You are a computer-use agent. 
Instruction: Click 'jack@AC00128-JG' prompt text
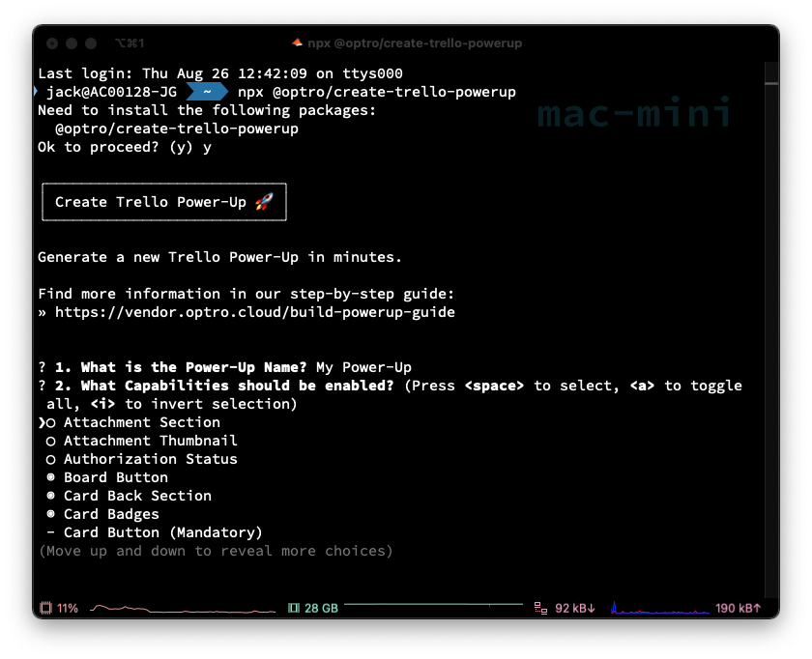tap(111, 92)
